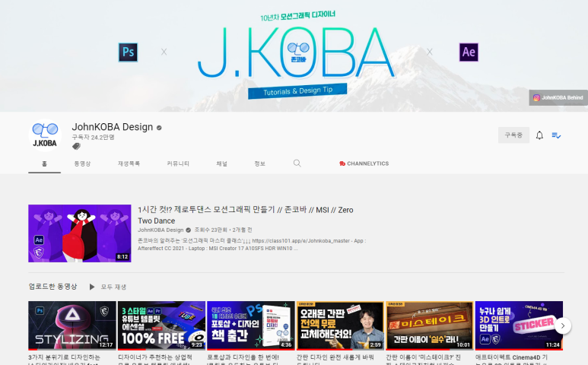
Task: Open the 3D 인트로 만들기 STICKER thumbnail
Action: tap(519, 325)
